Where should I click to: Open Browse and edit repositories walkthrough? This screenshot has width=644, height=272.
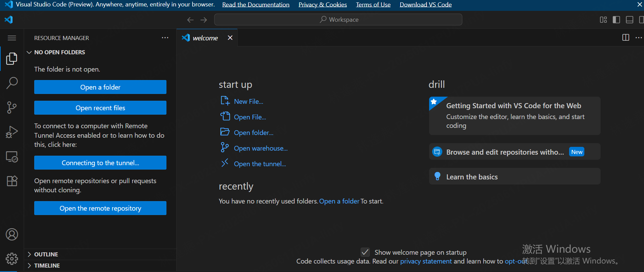click(x=515, y=152)
